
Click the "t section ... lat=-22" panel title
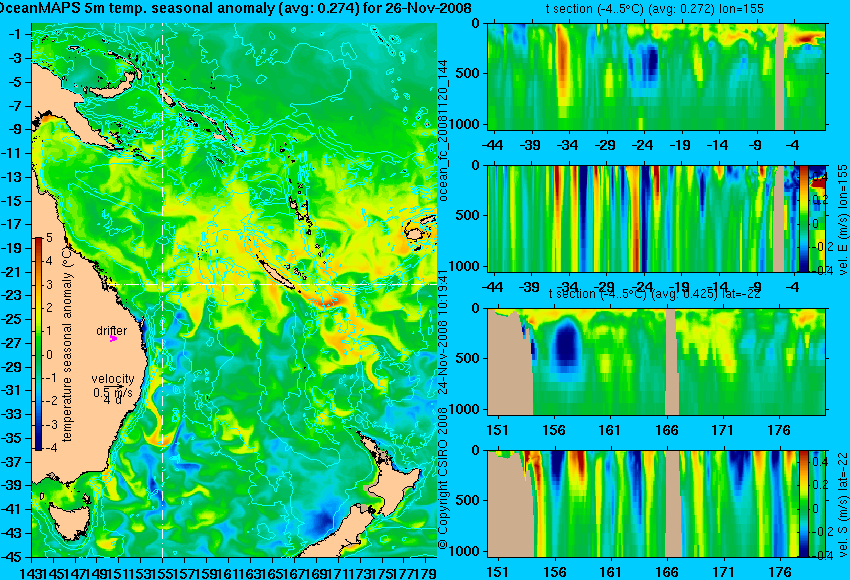(654, 293)
